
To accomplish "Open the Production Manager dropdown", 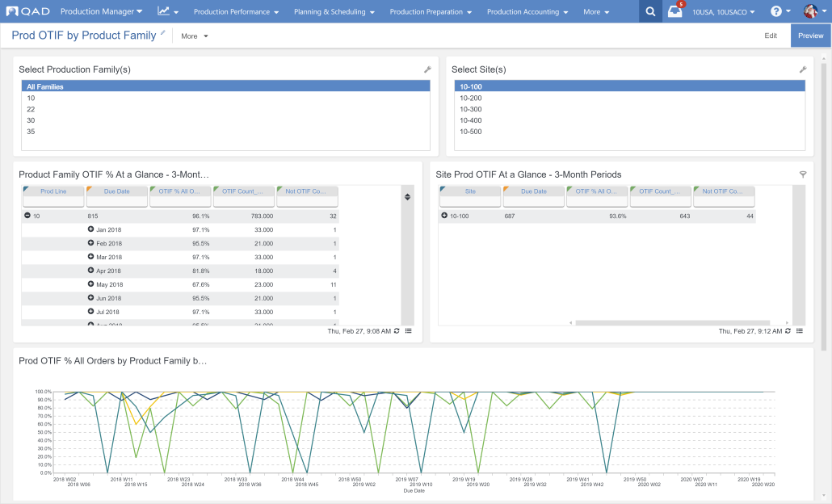I will click(x=101, y=11).
